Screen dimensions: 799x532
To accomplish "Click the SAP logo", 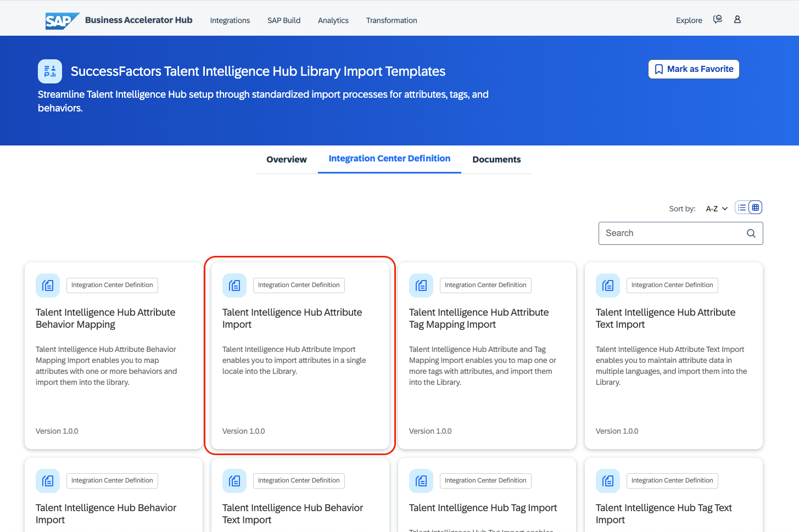I will point(63,21).
